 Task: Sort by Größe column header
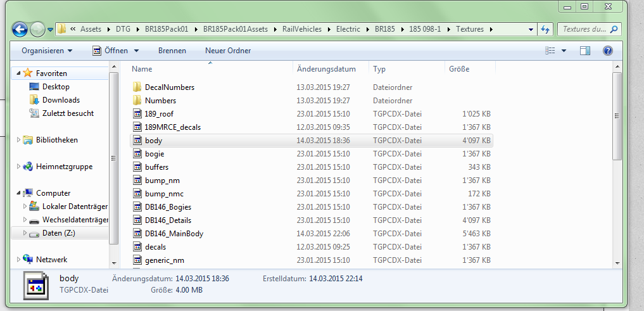pos(458,69)
